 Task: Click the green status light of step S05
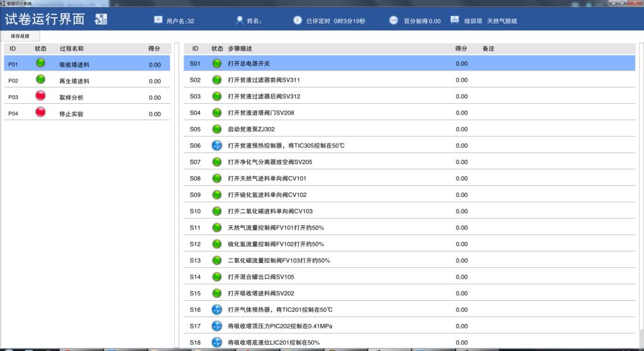[x=217, y=129]
